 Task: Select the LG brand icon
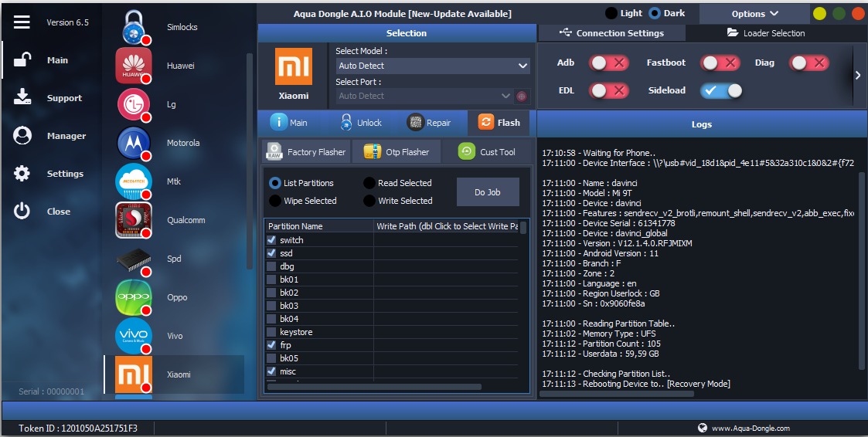click(x=134, y=104)
